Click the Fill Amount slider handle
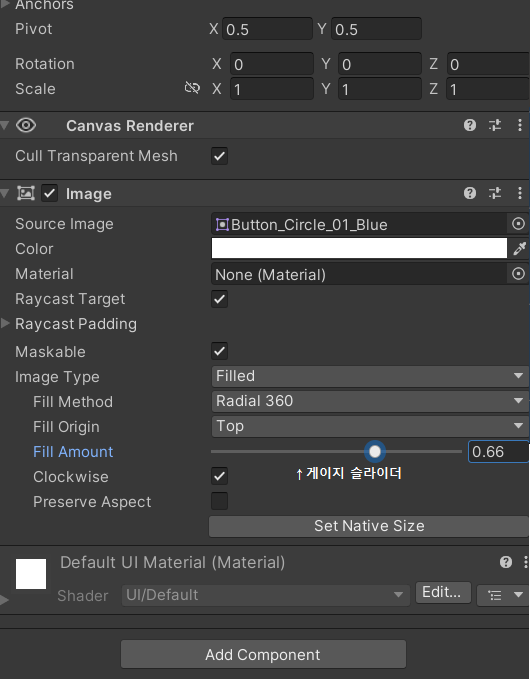 click(x=375, y=452)
